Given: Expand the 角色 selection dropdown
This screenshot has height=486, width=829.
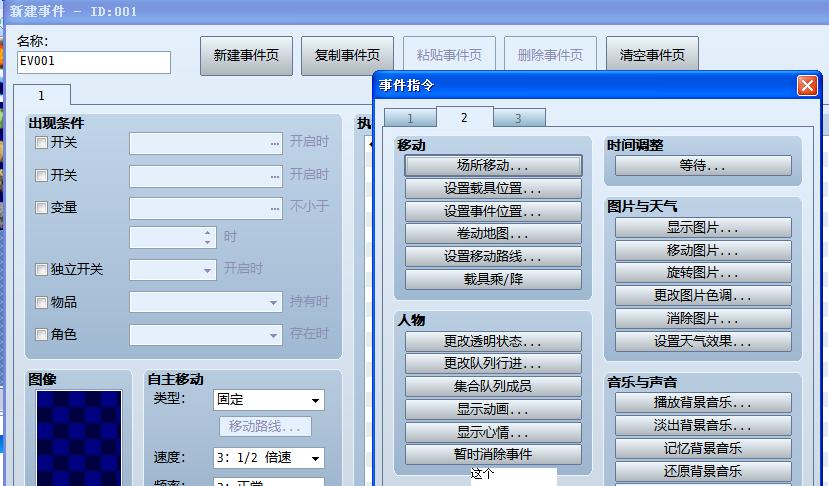Looking at the screenshot, I should coord(206,335).
